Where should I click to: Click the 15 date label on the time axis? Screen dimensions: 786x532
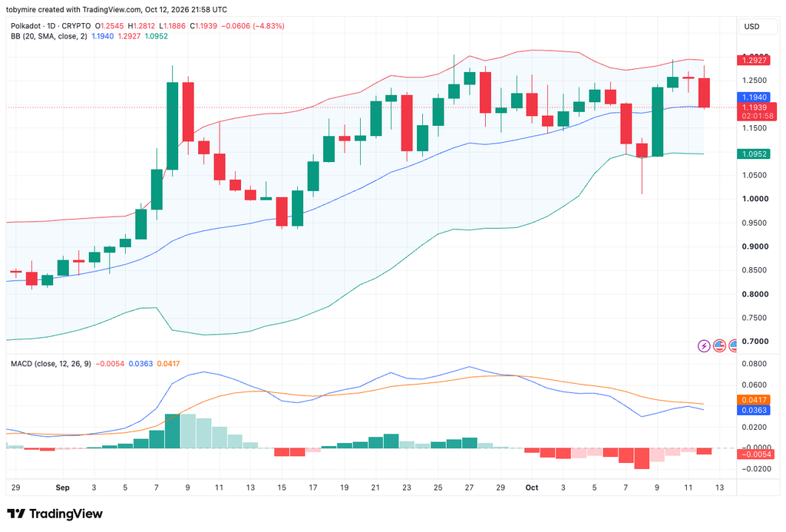pyautogui.click(x=282, y=487)
